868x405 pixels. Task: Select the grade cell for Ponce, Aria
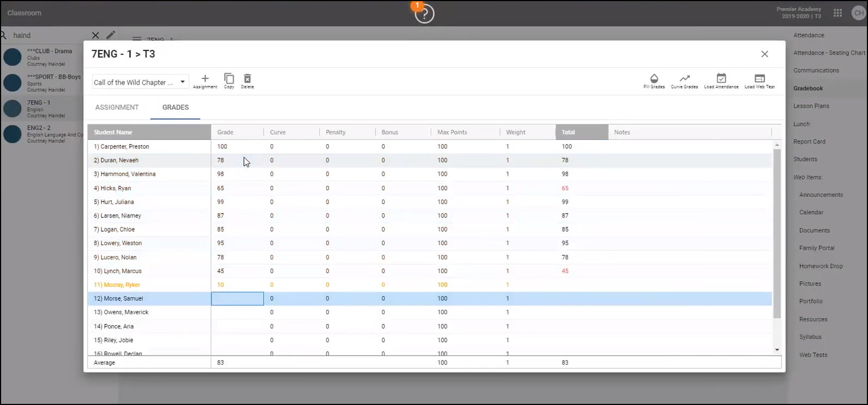pos(237,326)
